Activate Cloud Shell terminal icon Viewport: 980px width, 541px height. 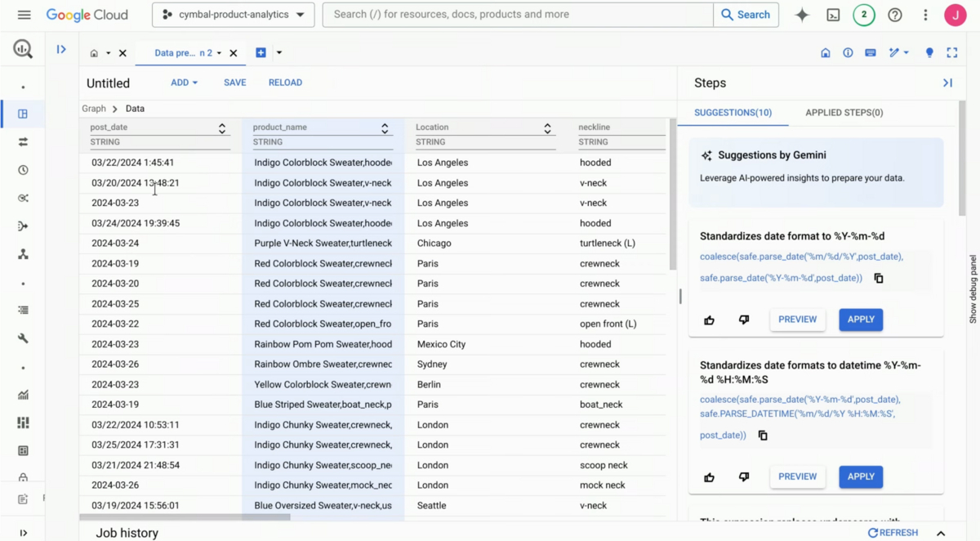point(833,15)
